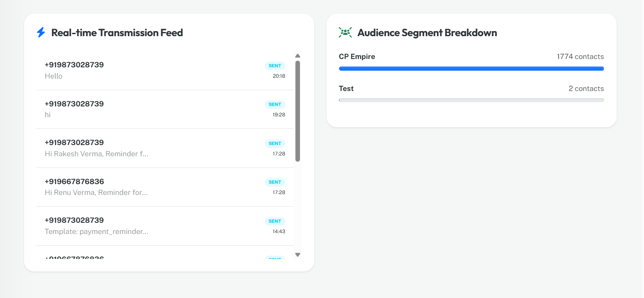
Task: Click scrollbar down arrow in feed
Action: click(x=297, y=255)
